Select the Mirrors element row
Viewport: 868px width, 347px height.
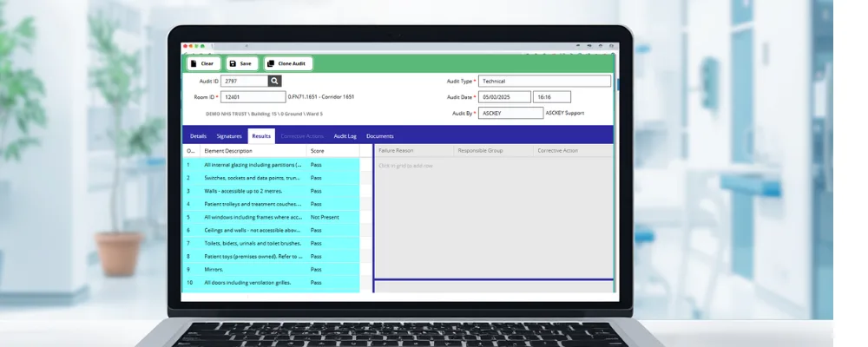pyautogui.click(x=271, y=270)
